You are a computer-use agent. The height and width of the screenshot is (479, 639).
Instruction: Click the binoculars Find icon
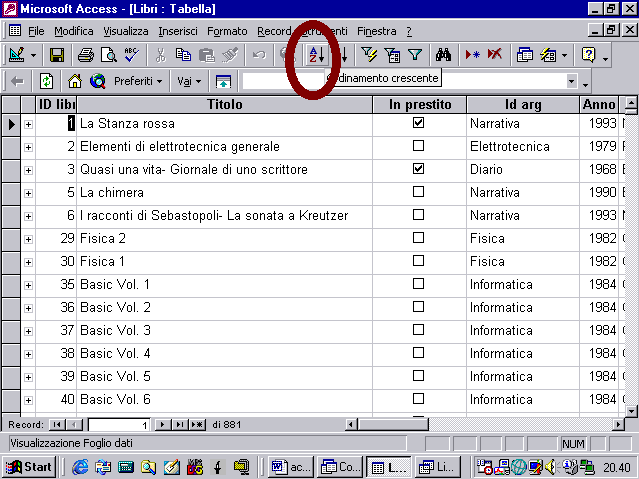click(443, 55)
